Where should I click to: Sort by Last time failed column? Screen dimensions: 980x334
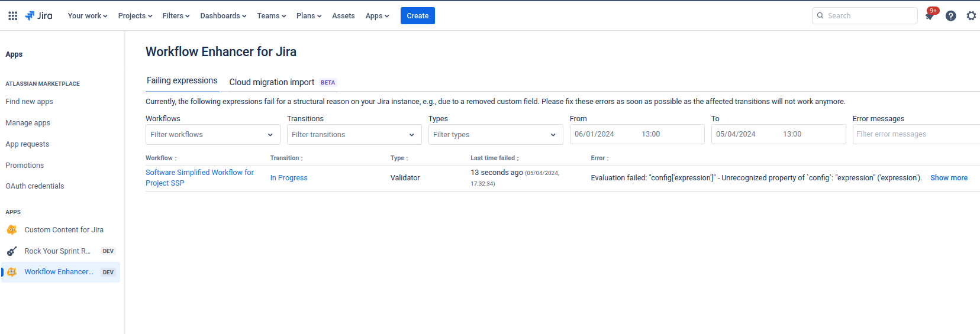pos(494,158)
